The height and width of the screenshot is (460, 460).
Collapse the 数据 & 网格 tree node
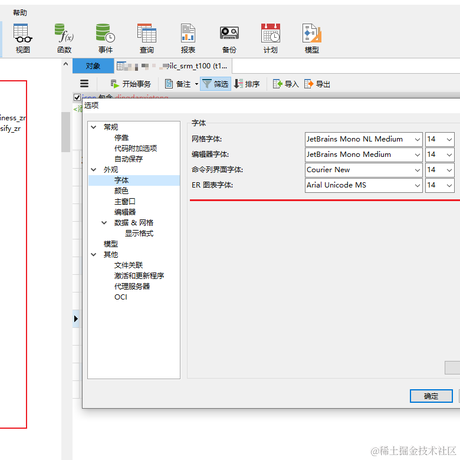click(104, 222)
